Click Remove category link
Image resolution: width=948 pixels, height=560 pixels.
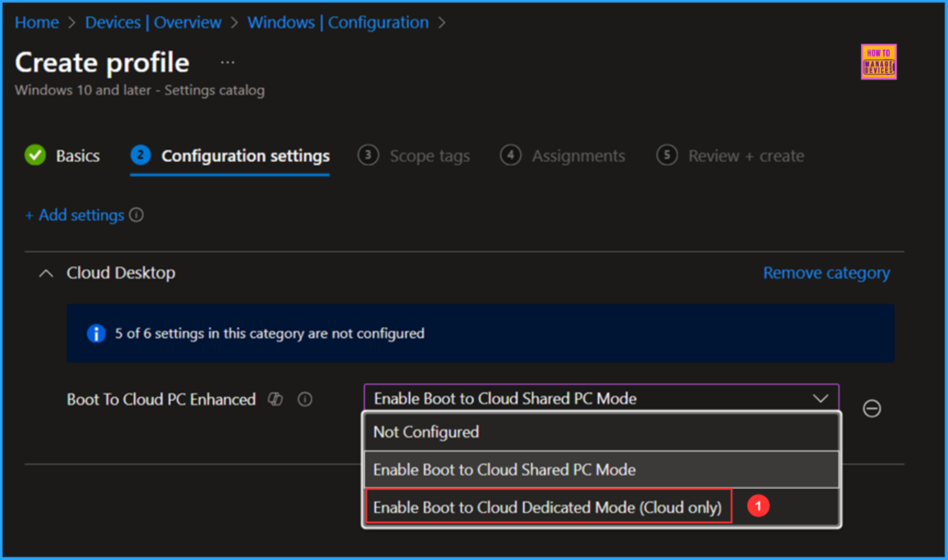tap(826, 273)
